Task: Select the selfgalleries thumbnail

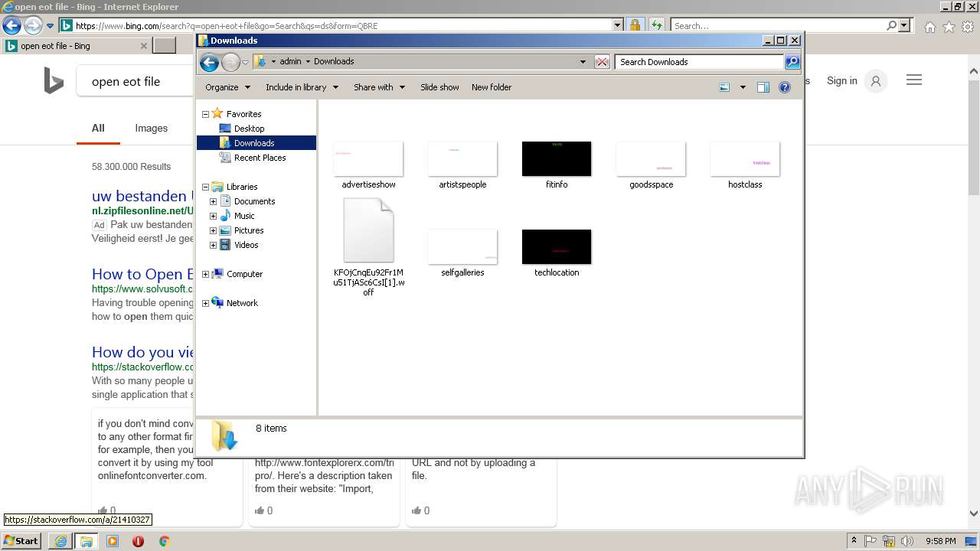Action: (462, 246)
